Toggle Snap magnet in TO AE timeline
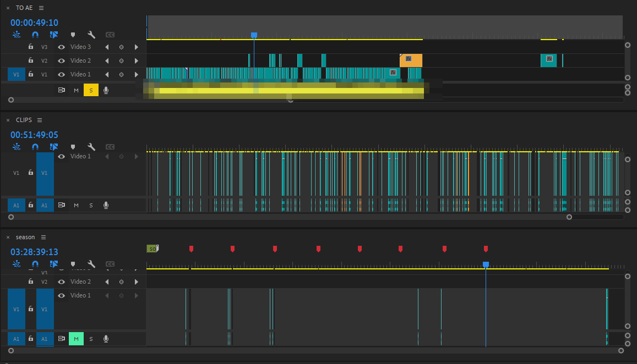The height and width of the screenshot is (364, 637). click(35, 35)
